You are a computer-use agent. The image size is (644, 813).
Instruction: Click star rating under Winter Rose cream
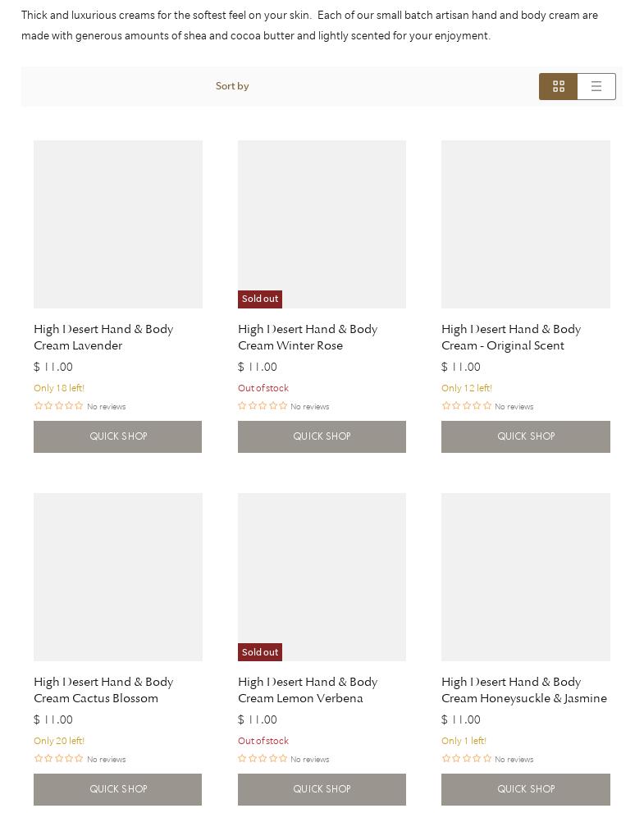(x=263, y=406)
